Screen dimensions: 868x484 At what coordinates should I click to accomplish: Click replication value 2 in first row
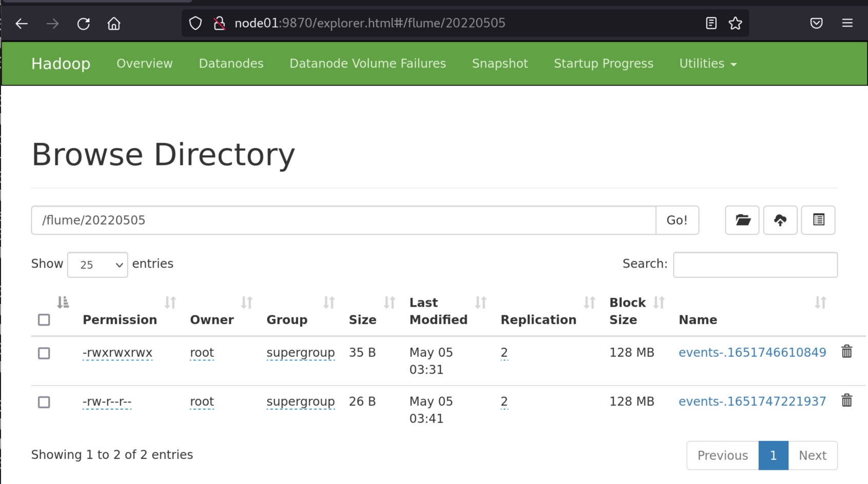[504, 353]
